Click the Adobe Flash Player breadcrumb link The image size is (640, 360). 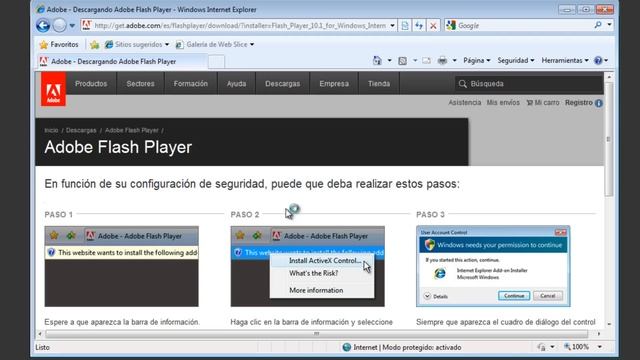[x=131, y=130]
